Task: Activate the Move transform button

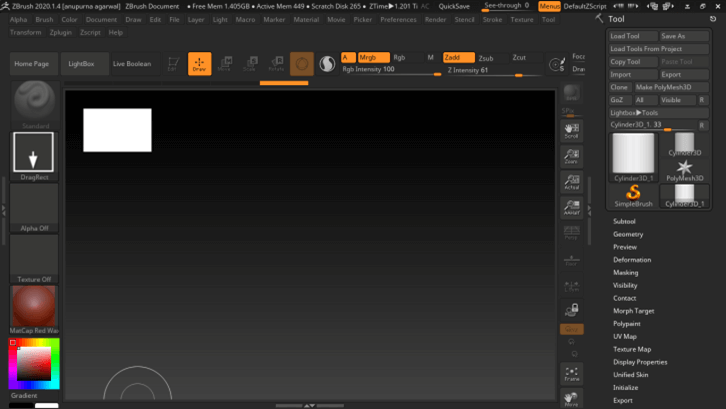Action: pyautogui.click(x=225, y=63)
